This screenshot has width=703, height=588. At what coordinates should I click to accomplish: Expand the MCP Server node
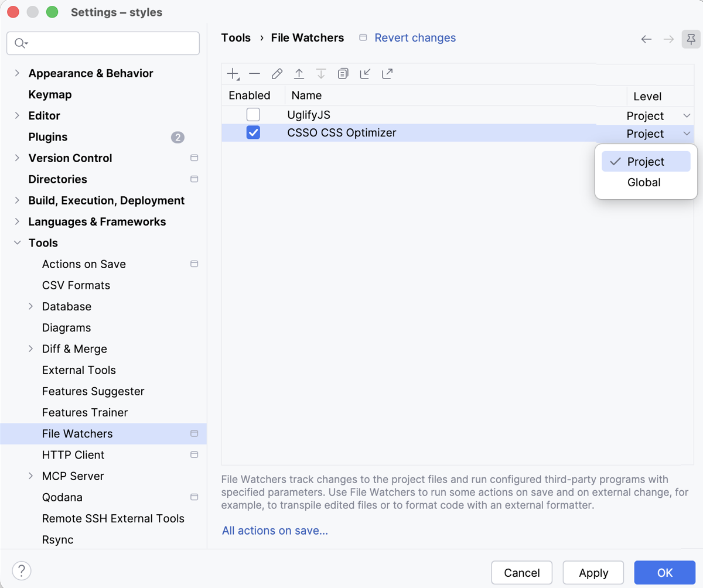click(31, 476)
